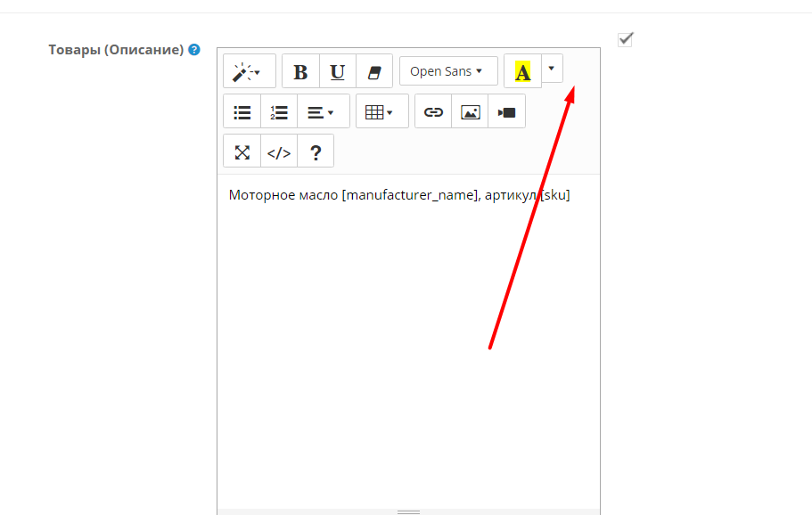Screen dimensions: 812x515
Task: Open the paragraph alignment dropdown
Action: [x=321, y=112]
